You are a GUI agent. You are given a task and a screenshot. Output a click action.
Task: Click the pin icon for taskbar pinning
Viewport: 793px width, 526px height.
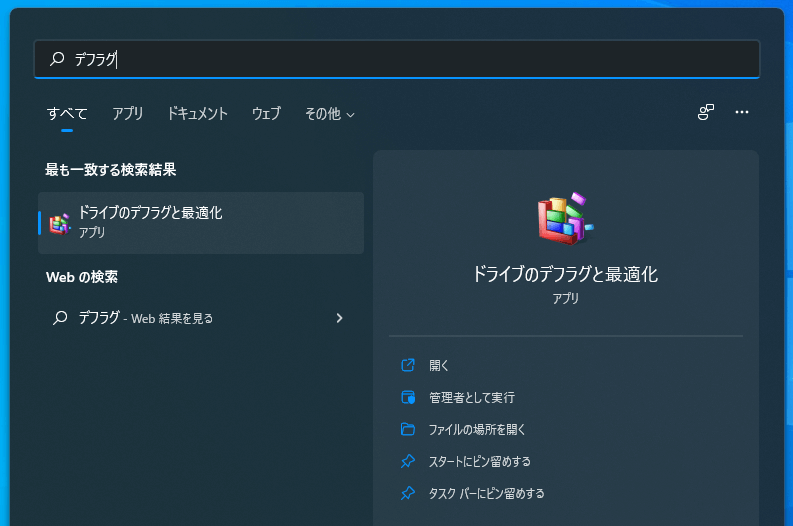[408, 493]
